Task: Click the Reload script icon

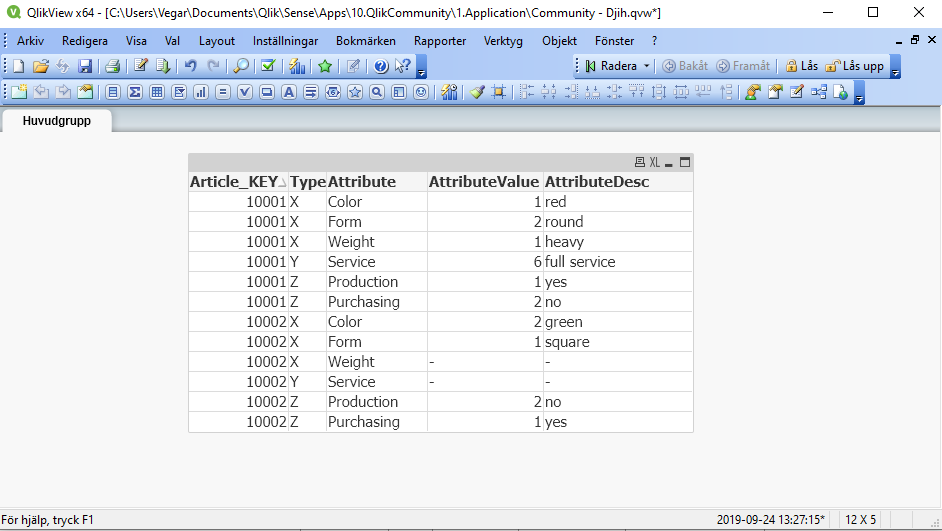Action: click(x=163, y=66)
